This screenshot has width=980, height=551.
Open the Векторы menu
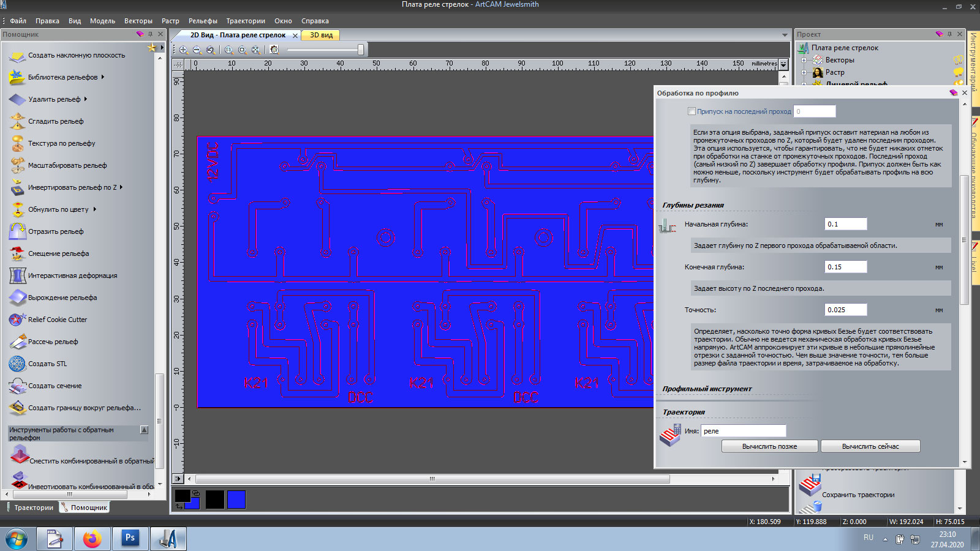(138, 21)
